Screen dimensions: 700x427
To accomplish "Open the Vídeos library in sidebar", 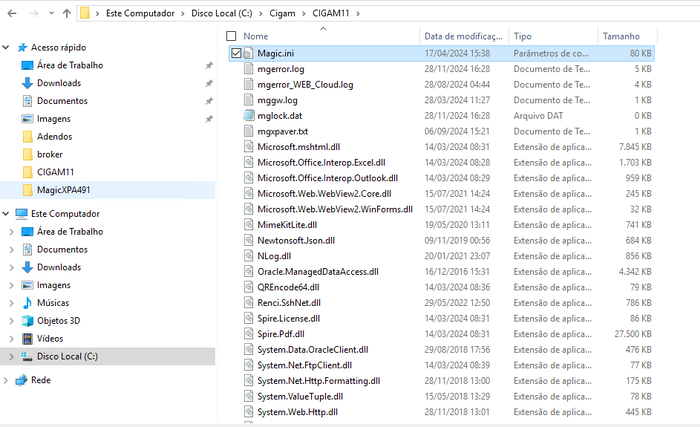I will (50, 339).
